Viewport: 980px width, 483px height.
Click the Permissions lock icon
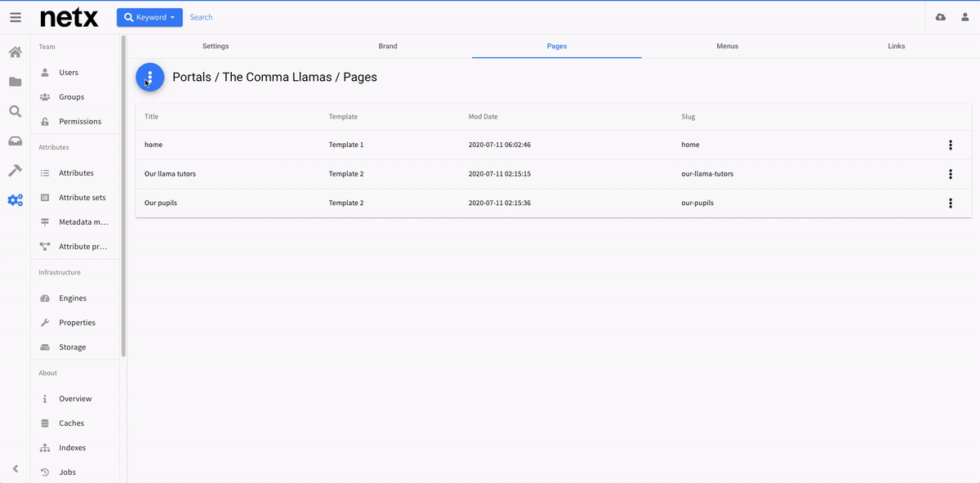45,122
